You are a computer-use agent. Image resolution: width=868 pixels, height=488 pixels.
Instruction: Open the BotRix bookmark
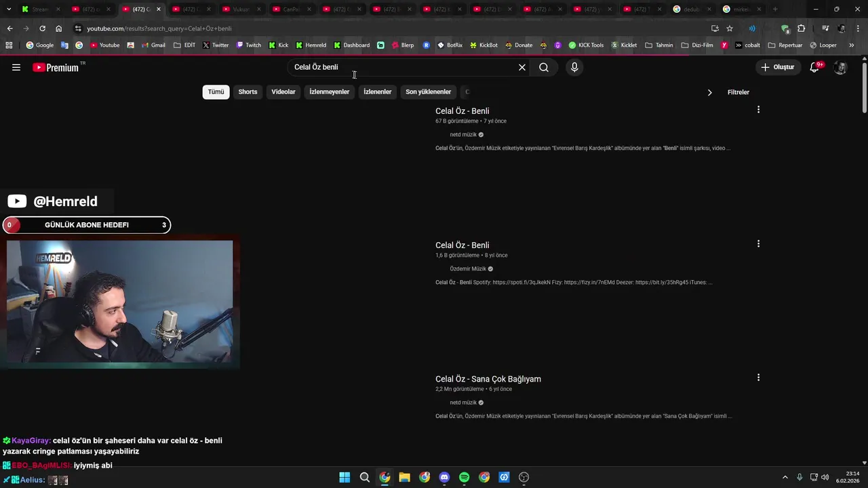(x=450, y=45)
